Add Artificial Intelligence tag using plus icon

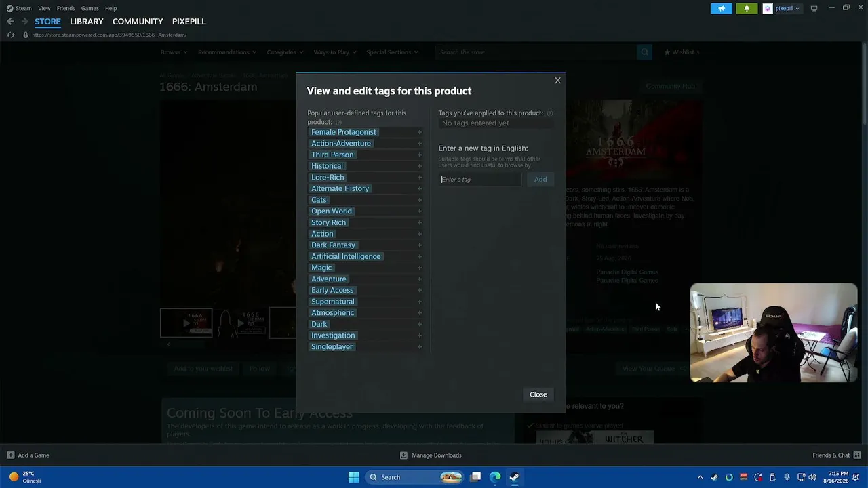point(420,256)
